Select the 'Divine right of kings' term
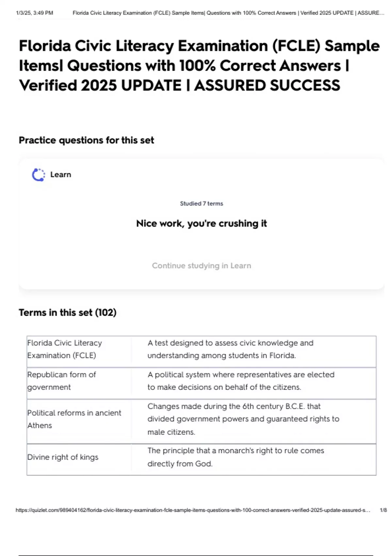The image size is (392, 556). tap(63, 457)
